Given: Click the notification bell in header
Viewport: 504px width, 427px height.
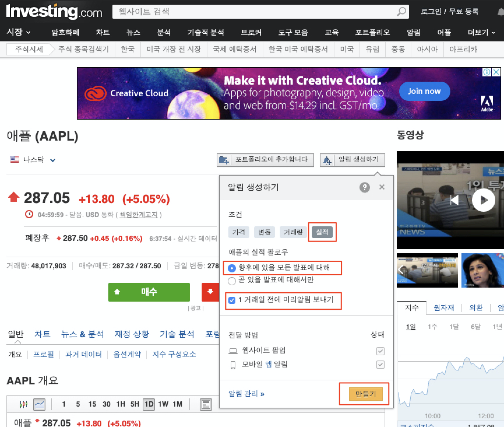Looking at the screenshot, I should 501,12.
